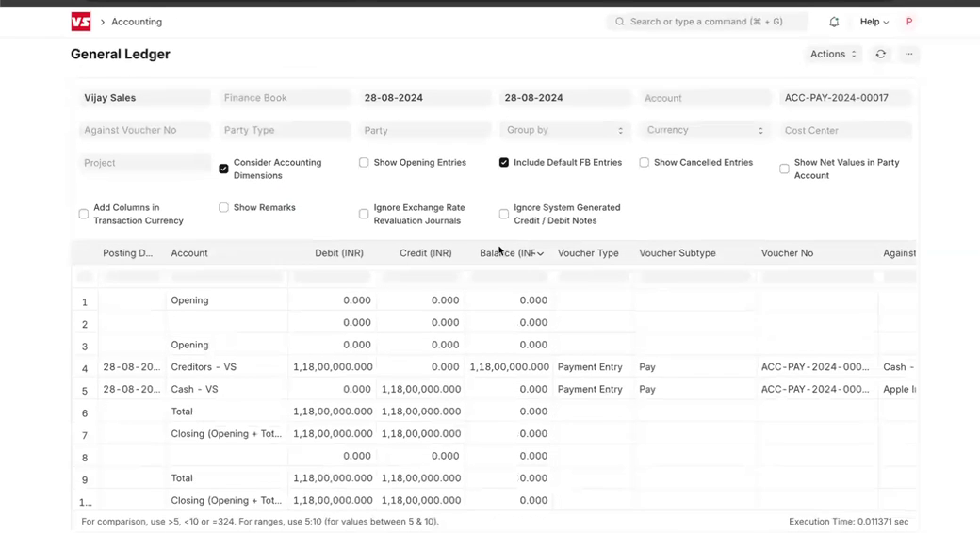
Task: Click the Company field Vijay Sales
Action: coord(145,98)
